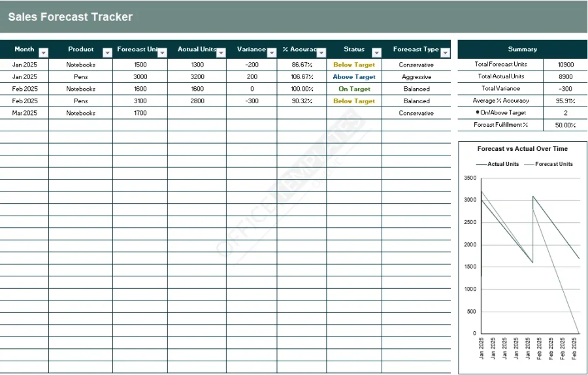Select the Above Target status cell
This screenshot has width=588, height=375.
coord(354,77)
